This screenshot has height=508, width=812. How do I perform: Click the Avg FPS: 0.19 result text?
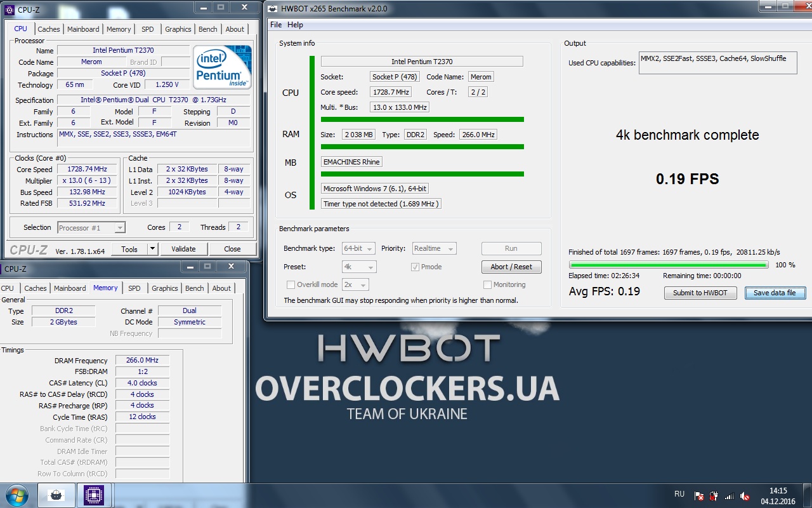coord(605,291)
